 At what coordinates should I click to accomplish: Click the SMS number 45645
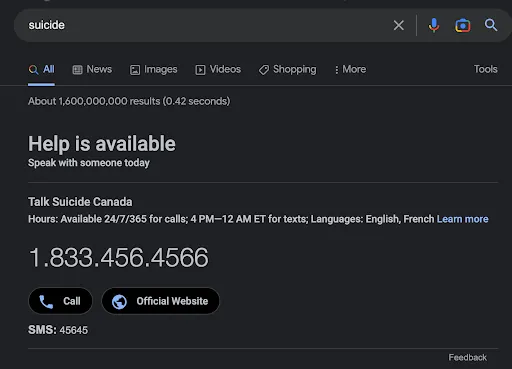coord(74,330)
